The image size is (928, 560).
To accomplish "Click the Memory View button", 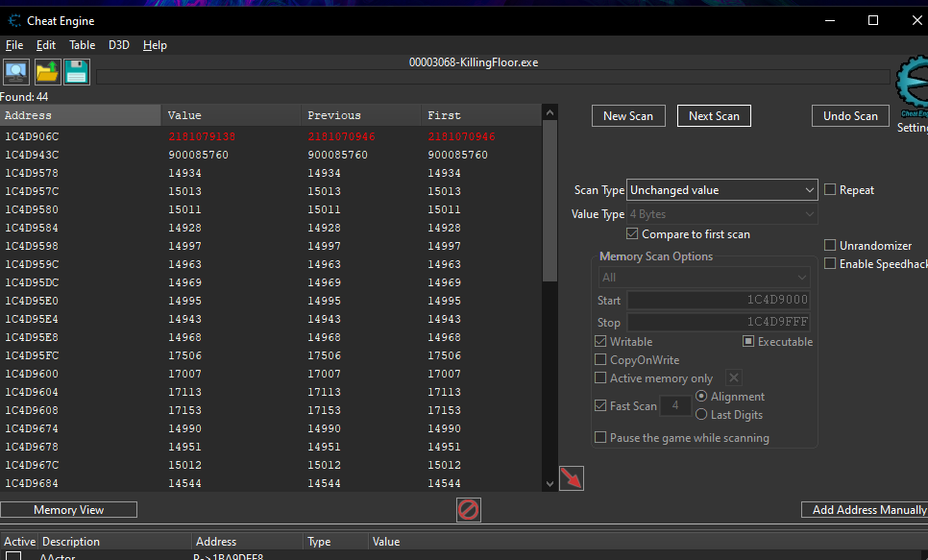I will tap(69, 510).
